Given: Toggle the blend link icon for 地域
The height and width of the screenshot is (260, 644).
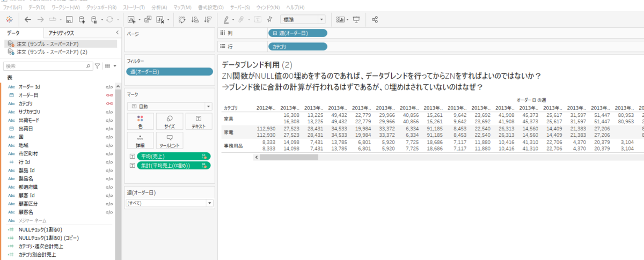Looking at the screenshot, I should [x=109, y=145].
